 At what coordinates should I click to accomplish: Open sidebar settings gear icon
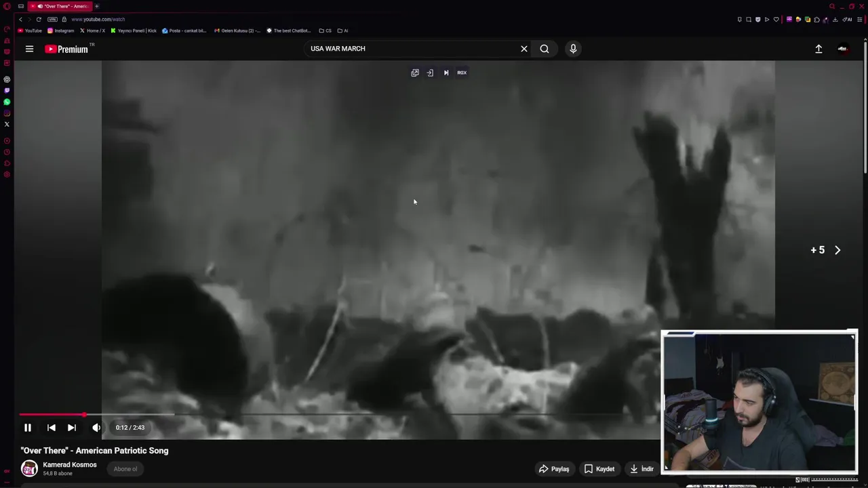pyautogui.click(x=7, y=176)
